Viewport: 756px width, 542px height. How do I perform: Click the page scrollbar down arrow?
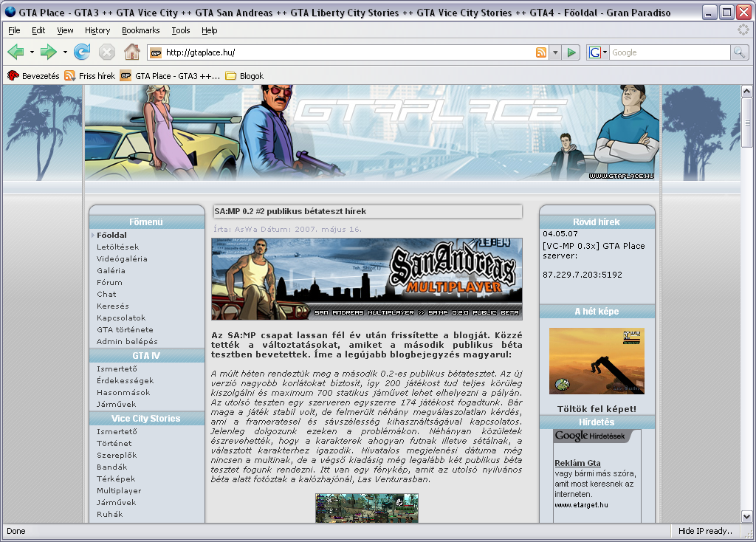pos(746,516)
